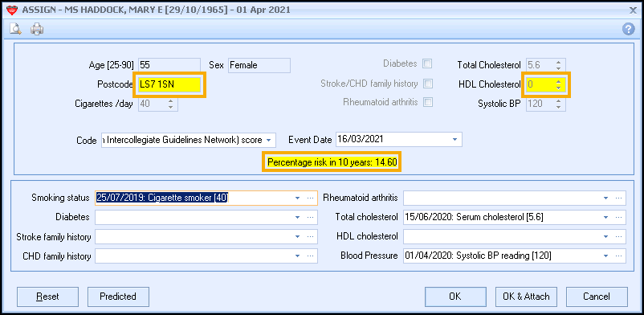644x315 pixels.
Task: Expand the lower Rheumatoid arthritis dropdown
Action: (605, 198)
